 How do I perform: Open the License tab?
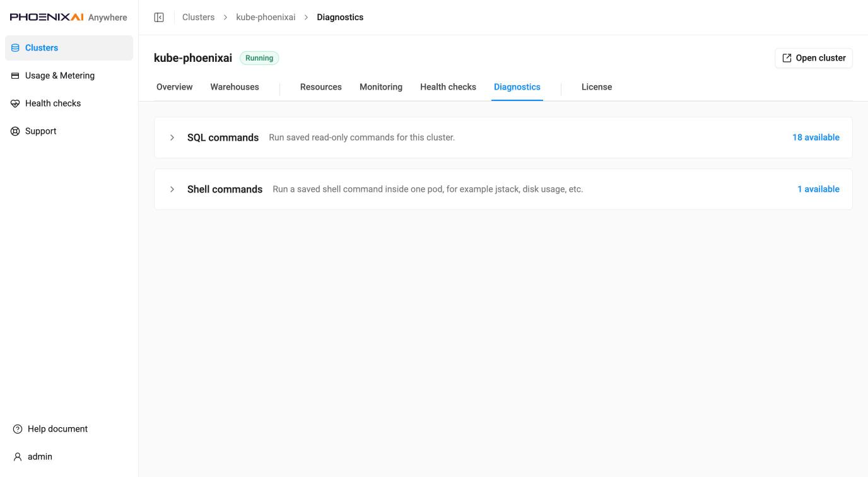[597, 87]
